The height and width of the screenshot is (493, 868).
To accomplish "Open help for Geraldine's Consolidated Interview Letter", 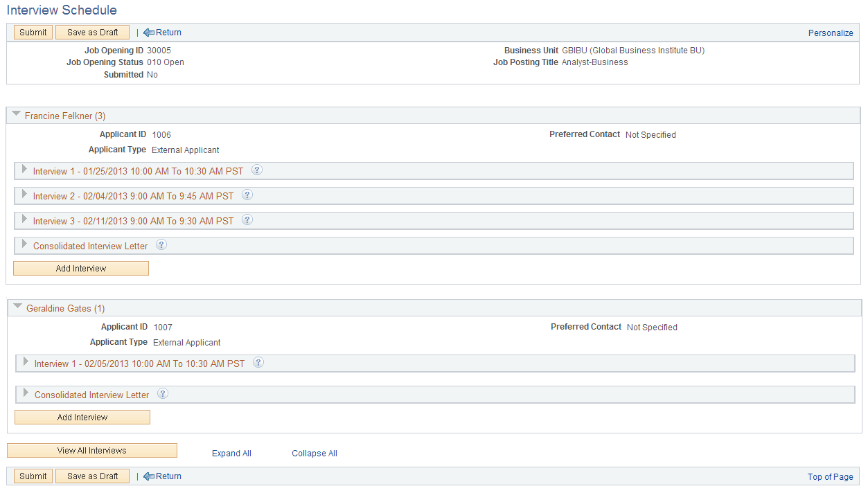I will (162, 394).
